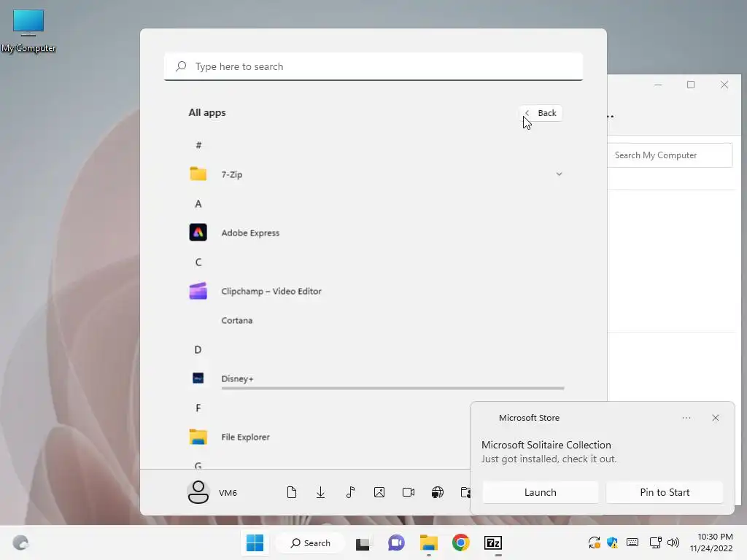Click the Search My Computer field
This screenshot has height=560, width=747.
coord(670,155)
